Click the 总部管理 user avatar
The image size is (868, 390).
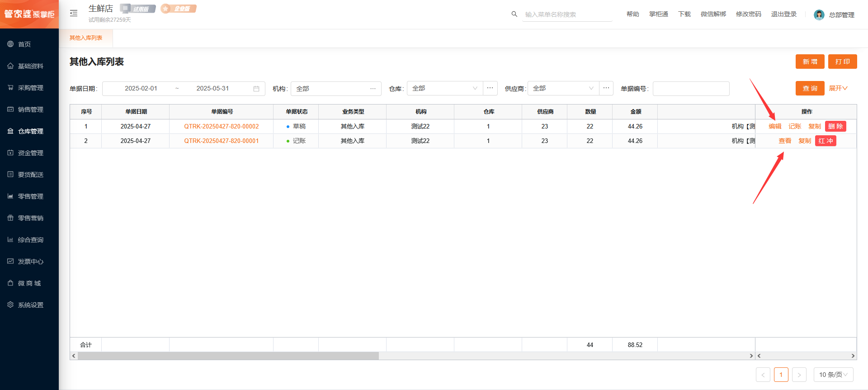click(x=819, y=15)
